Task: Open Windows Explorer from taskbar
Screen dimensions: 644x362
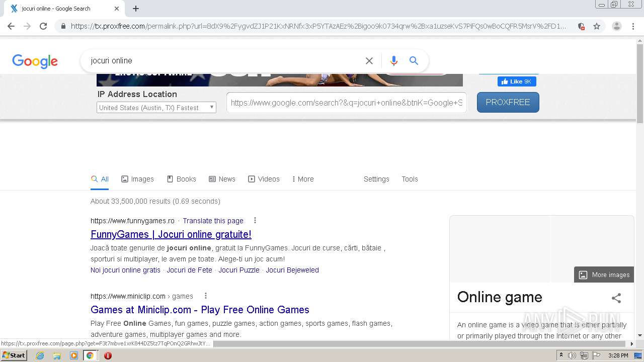Action: click(x=57, y=355)
